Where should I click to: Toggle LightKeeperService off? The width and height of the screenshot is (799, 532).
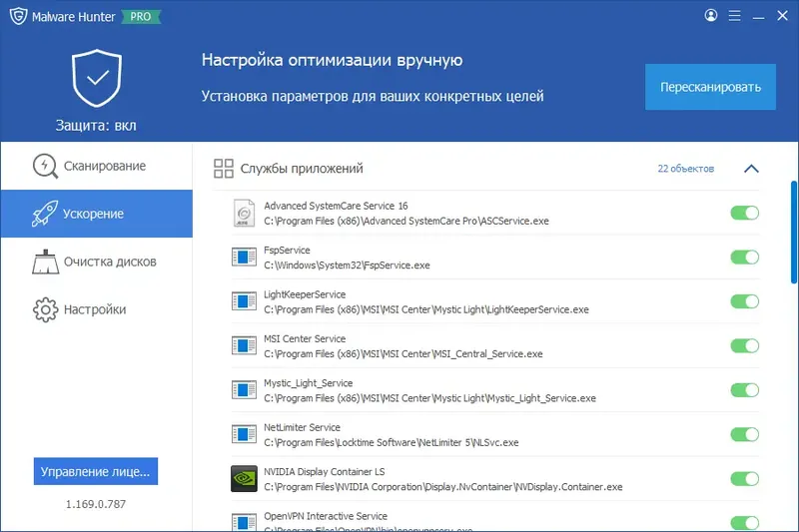point(744,301)
